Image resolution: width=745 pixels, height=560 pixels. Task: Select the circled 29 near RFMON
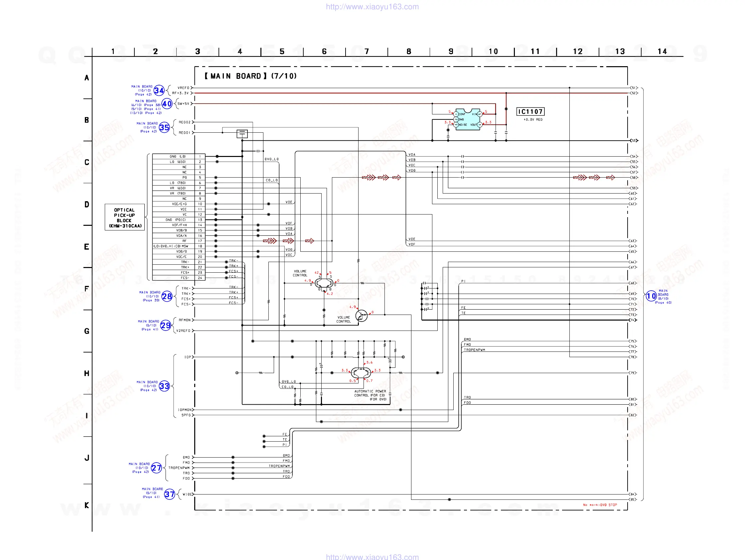pyautogui.click(x=165, y=326)
